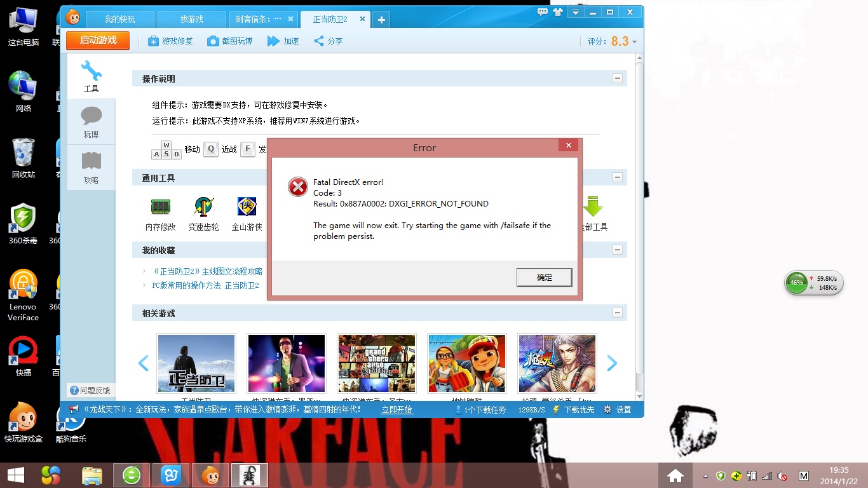Close the 刺客信条 tab
The image size is (868, 488).
(x=290, y=19)
